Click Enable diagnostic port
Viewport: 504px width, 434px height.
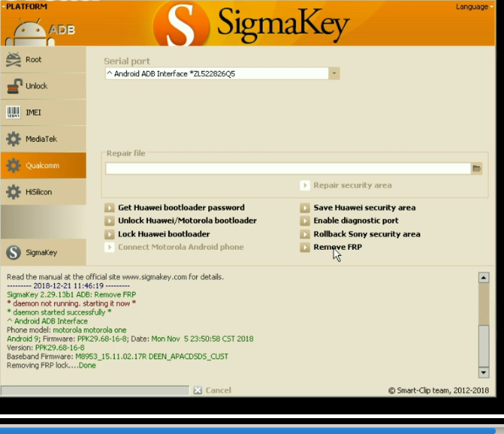(356, 220)
